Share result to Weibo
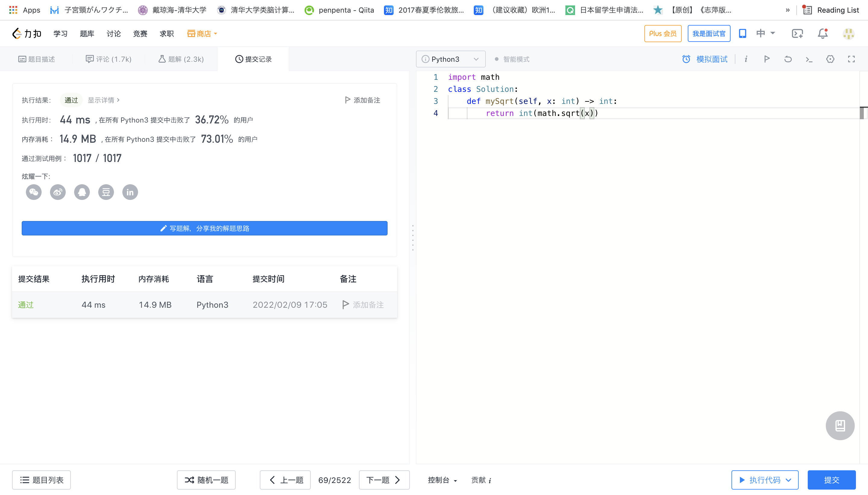The image size is (868, 495). coord(58,192)
